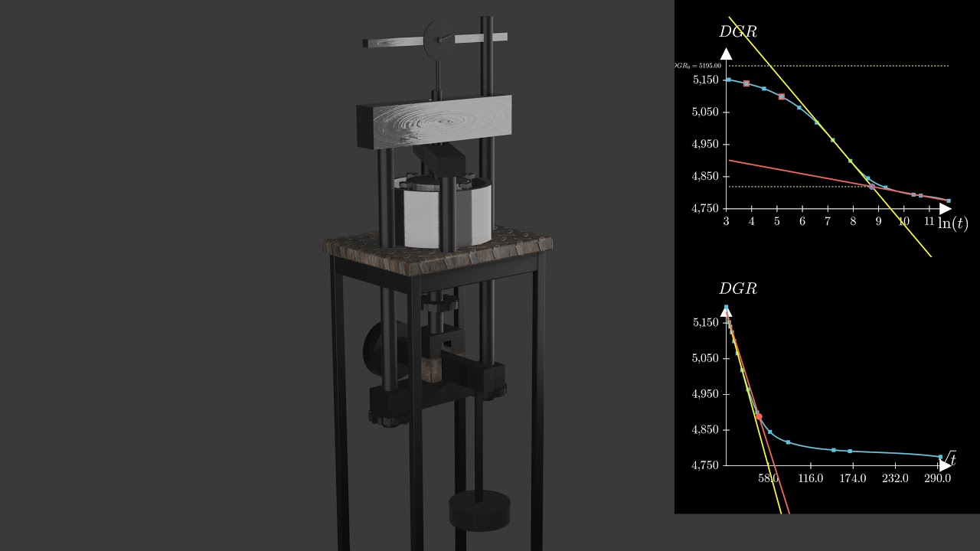Click the 5,050 tick in the √t chart
This screenshot has width=980, height=551.
706,358
